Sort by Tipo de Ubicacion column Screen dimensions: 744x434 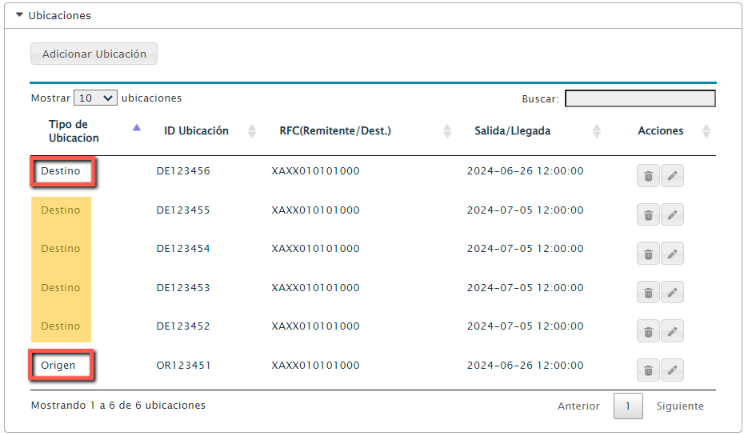[74, 131]
